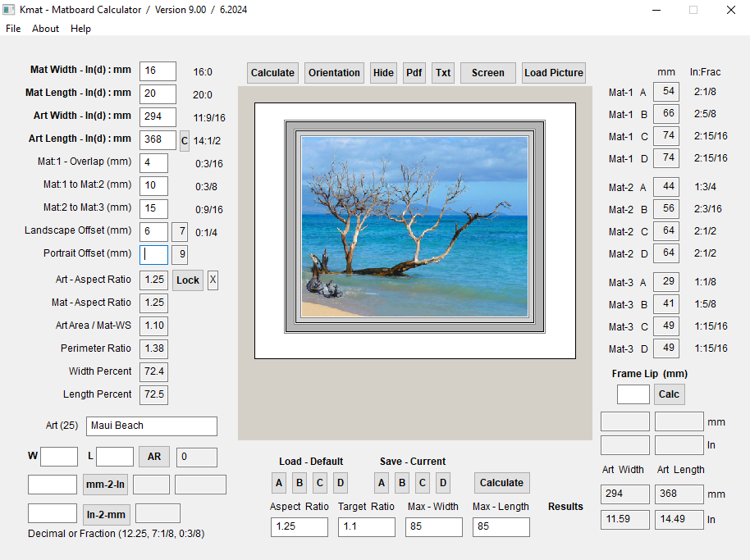
Task: Click the Calculate button above the preview
Action: click(x=272, y=73)
